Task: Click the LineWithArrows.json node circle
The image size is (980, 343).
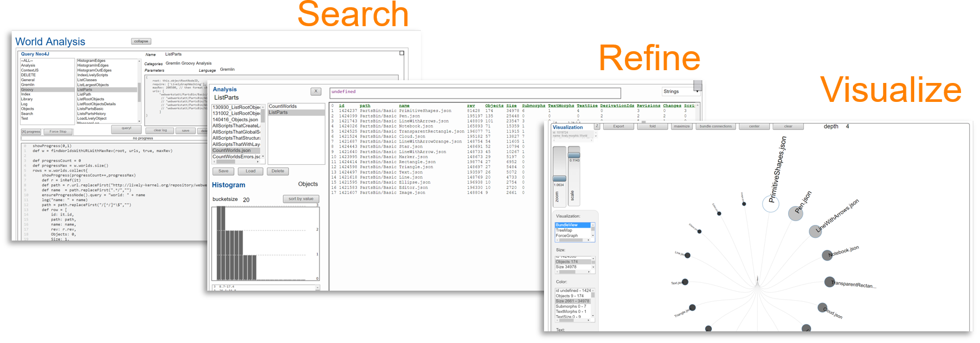Action: 815,232
